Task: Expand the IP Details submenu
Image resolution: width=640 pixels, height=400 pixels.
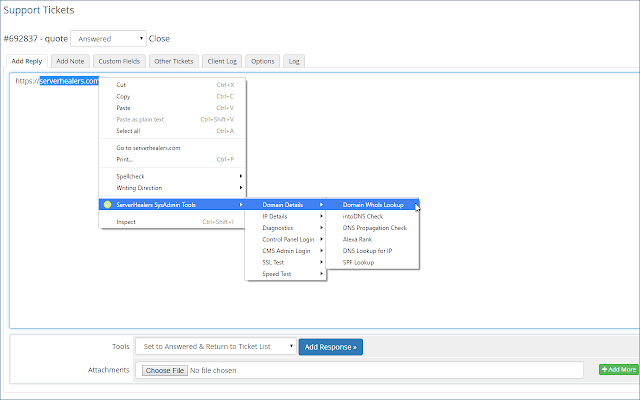Action: tap(285, 216)
